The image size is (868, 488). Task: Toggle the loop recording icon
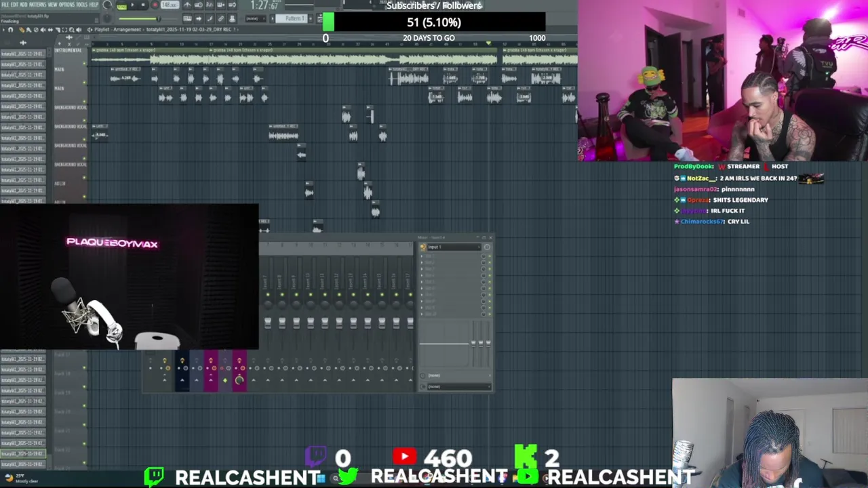(232, 5)
